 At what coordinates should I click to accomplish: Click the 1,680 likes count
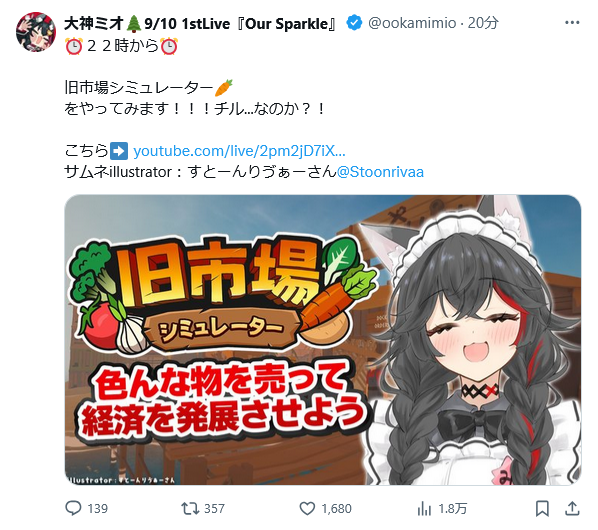pyautogui.click(x=336, y=509)
